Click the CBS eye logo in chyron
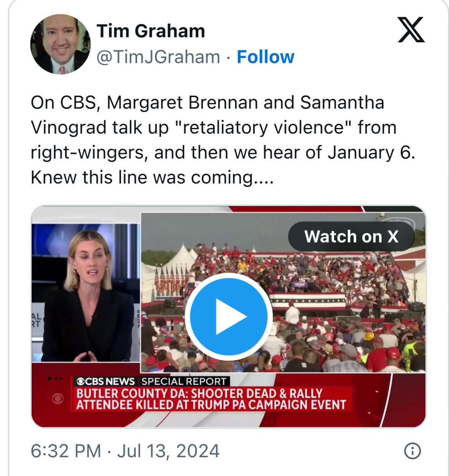 [x=80, y=382]
